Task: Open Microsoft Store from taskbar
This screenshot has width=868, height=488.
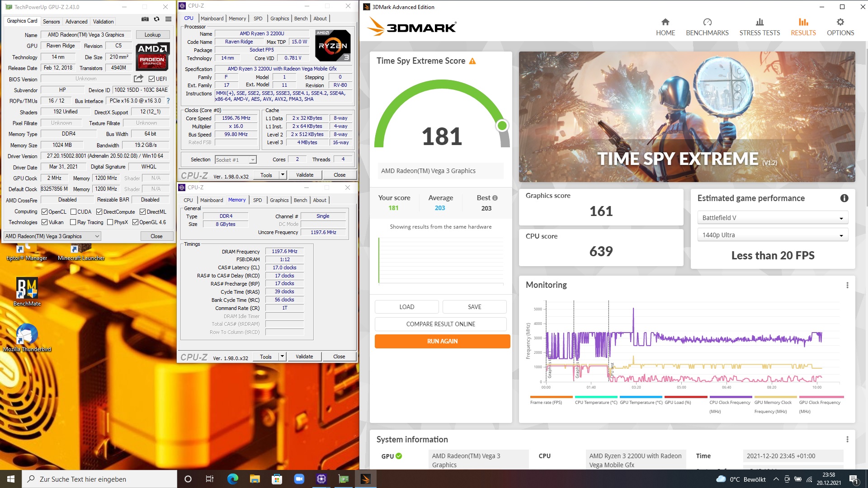Action: pos(277,479)
